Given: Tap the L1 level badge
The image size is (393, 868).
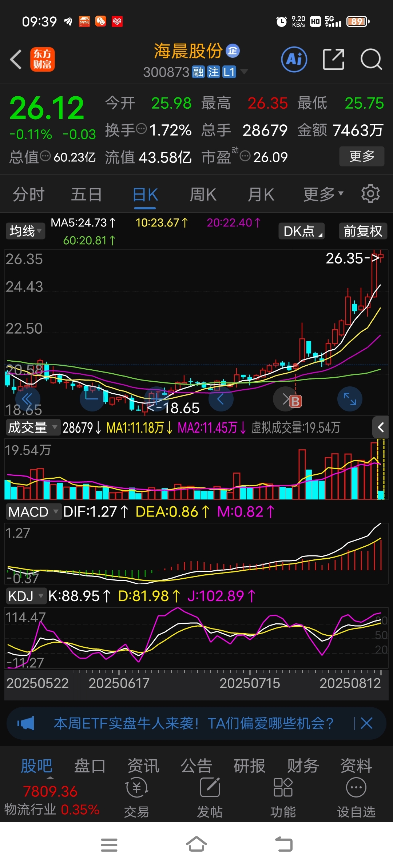Looking at the screenshot, I should (x=229, y=72).
